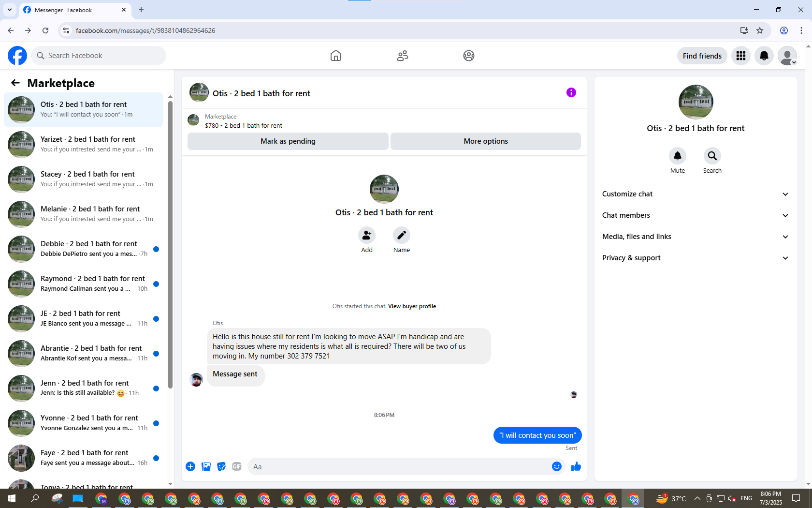Open Melanie 2 bed 1 bath conversation
Viewport: 812px width, 508px height.
(x=83, y=214)
